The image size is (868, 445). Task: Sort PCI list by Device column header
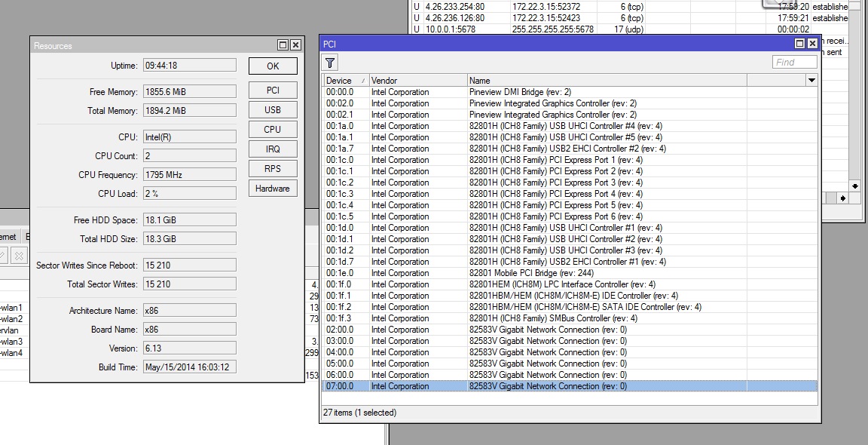(346, 81)
